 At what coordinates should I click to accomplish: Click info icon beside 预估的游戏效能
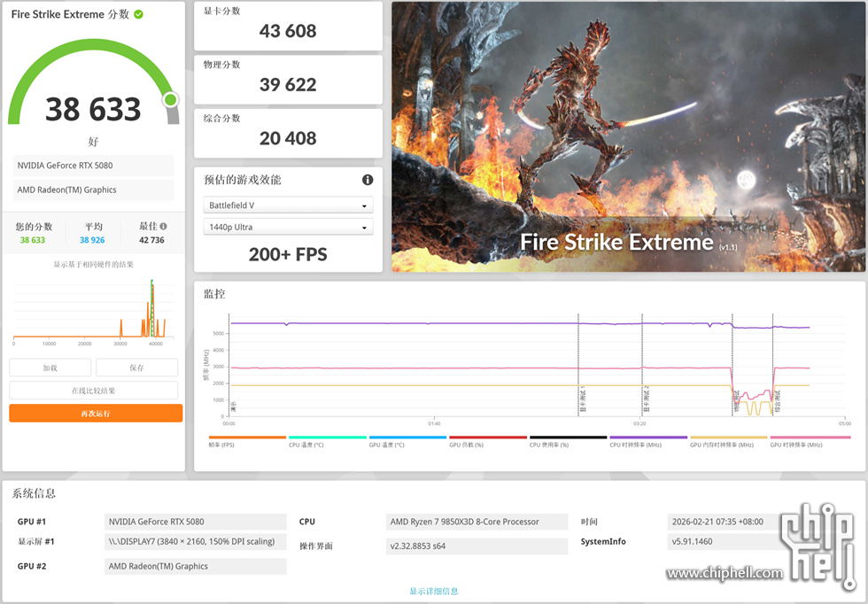(x=368, y=180)
